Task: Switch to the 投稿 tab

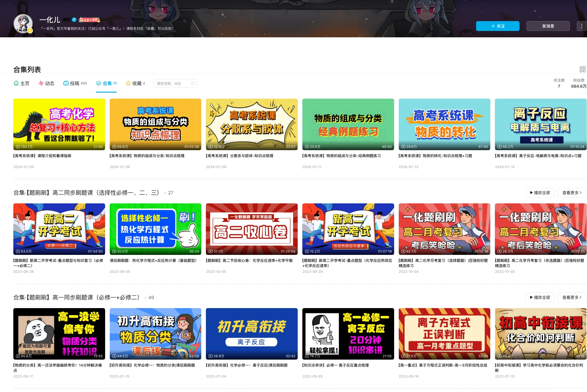Action: pos(75,83)
